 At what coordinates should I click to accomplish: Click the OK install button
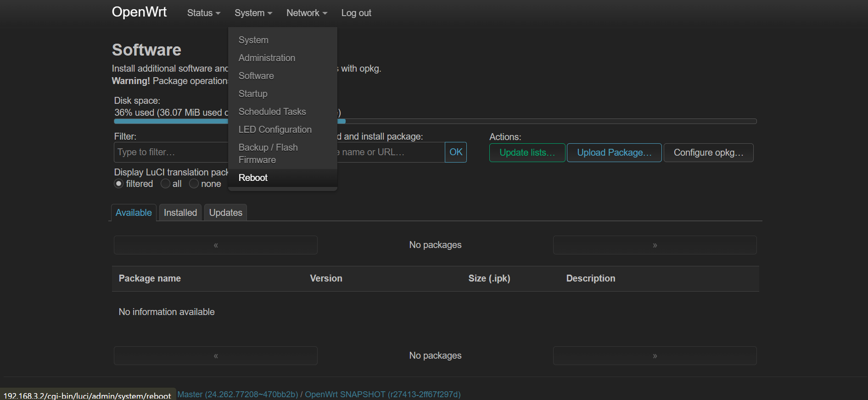pos(456,152)
